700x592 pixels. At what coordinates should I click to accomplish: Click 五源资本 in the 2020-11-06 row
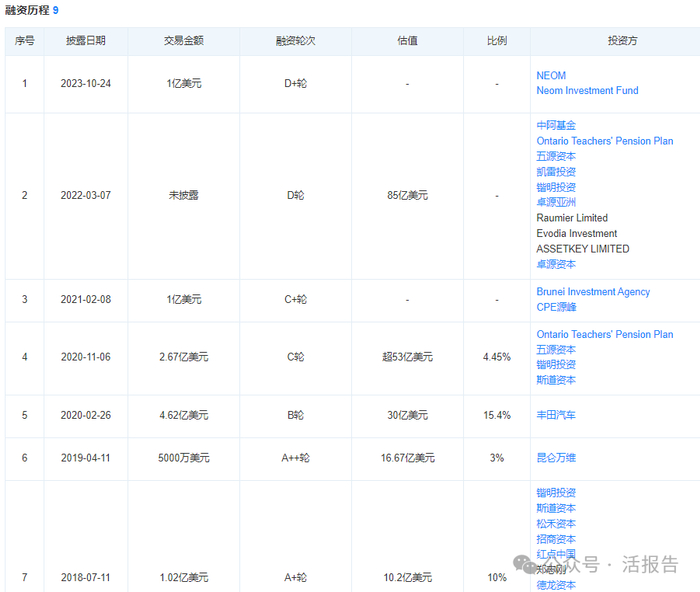(556, 350)
